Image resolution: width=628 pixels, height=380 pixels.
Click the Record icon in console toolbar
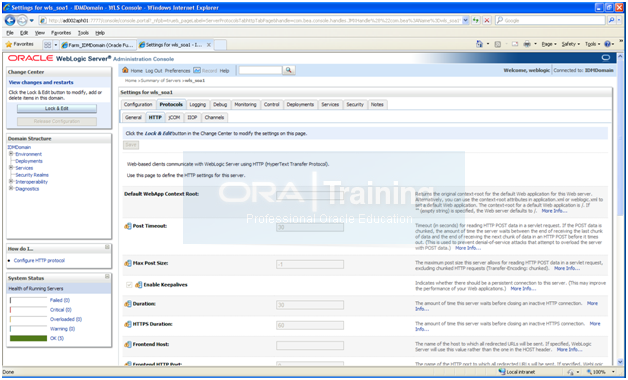tap(197, 70)
